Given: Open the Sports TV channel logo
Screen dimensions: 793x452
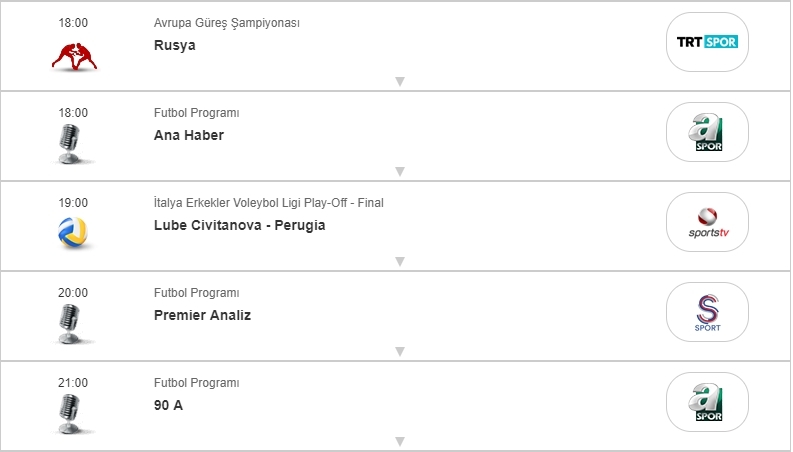Looking at the screenshot, I should [x=707, y=222].
